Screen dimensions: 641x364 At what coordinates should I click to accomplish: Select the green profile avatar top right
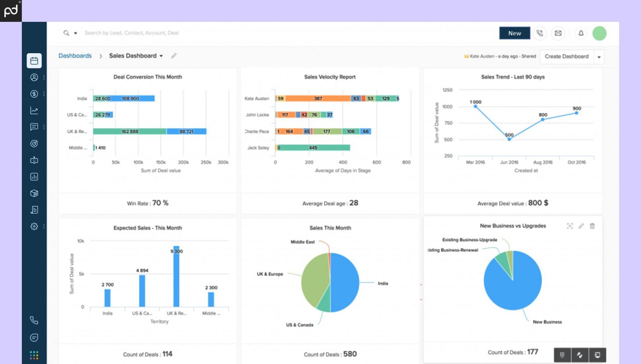click(599, 33)
